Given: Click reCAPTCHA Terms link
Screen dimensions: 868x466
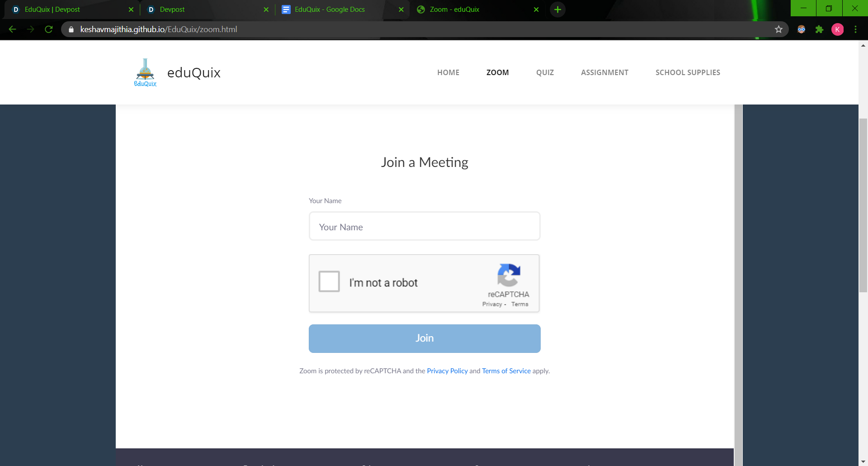Looking at the screenshot, I should 519,304.
